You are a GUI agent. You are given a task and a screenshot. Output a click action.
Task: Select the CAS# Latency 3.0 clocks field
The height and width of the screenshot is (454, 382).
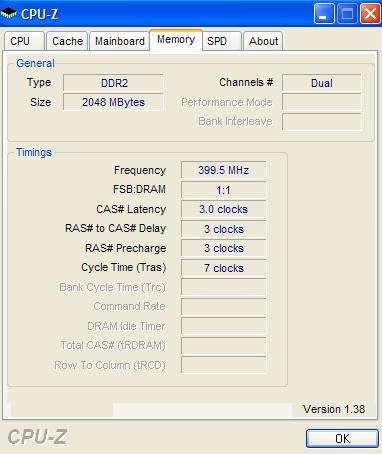pyautogui.click(x=224, y=209)
